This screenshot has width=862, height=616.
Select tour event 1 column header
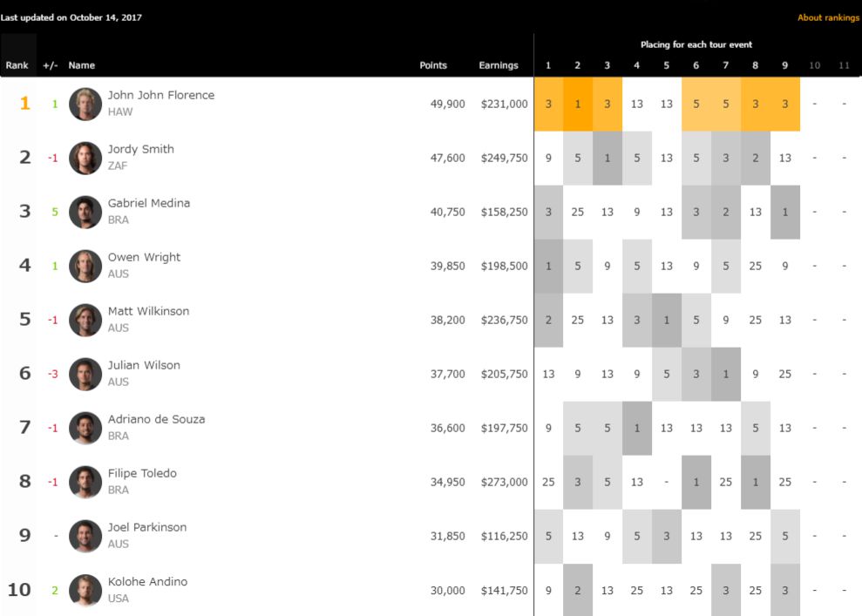[x=548, y=65]
